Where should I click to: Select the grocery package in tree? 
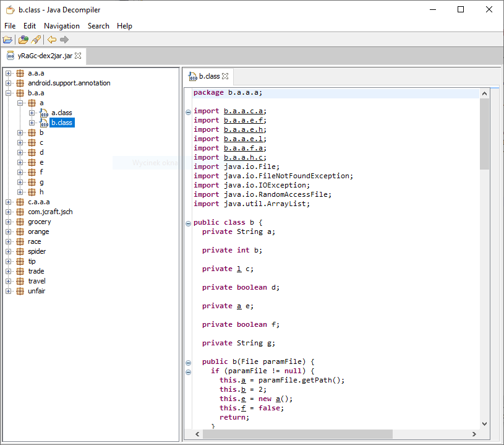pos(39,222)
